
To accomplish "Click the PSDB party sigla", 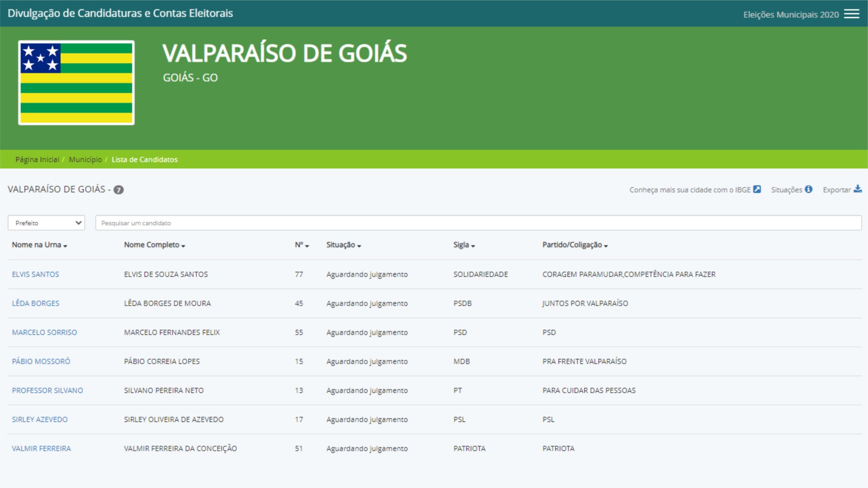I will pyautogui.click(x=462, y=303).
